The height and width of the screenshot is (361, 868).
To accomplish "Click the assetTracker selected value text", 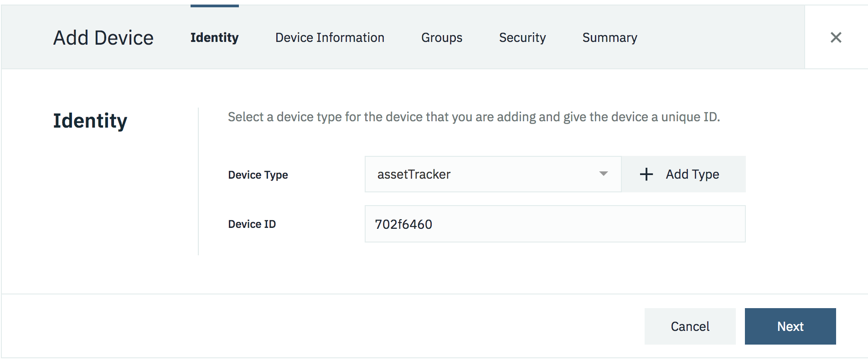I will click(414, 174).
